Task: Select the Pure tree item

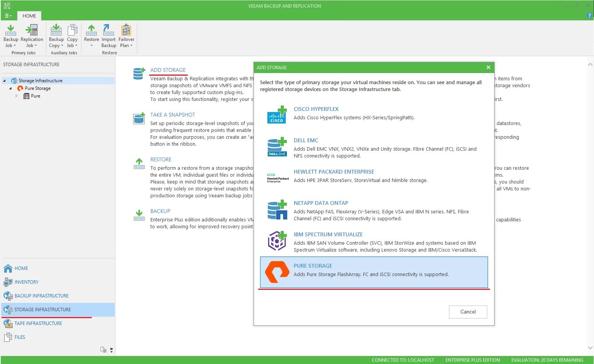Action: (x=36, y=96)
